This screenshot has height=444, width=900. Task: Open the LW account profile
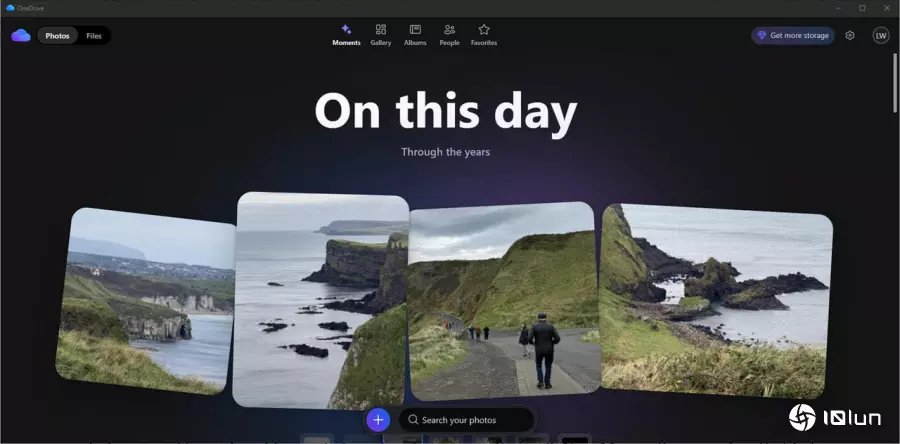pyautogui.click(x=880, y=35)
